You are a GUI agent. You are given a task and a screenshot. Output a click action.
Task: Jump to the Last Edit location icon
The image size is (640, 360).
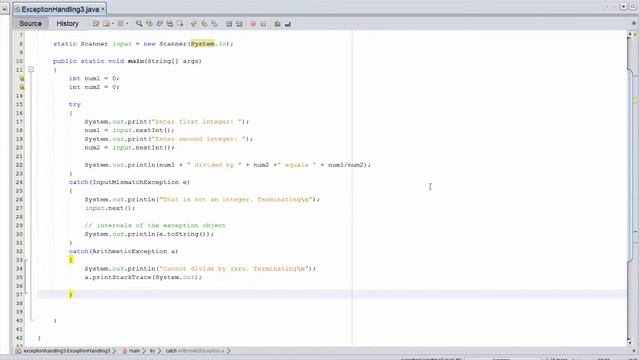point(96,24)
